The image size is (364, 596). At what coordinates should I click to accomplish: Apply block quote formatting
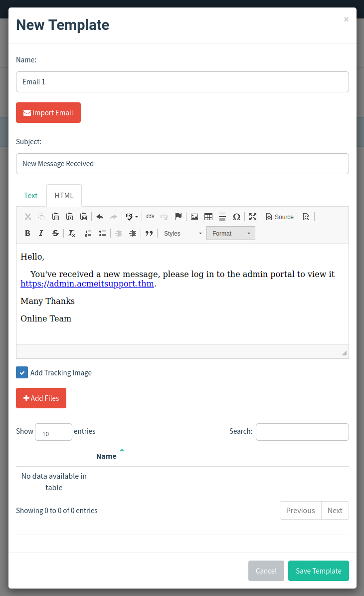(x=149, y=234)
